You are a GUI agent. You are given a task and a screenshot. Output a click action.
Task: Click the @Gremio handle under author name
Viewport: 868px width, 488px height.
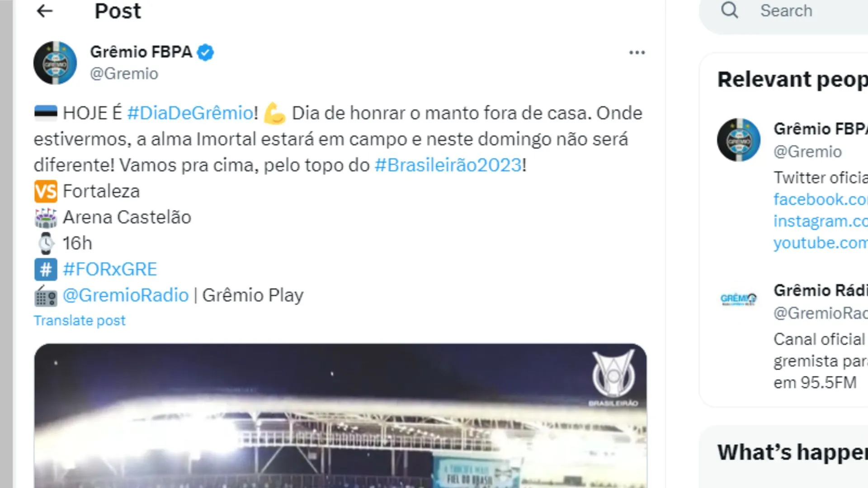pyautogui.click(x=124, y=74)
